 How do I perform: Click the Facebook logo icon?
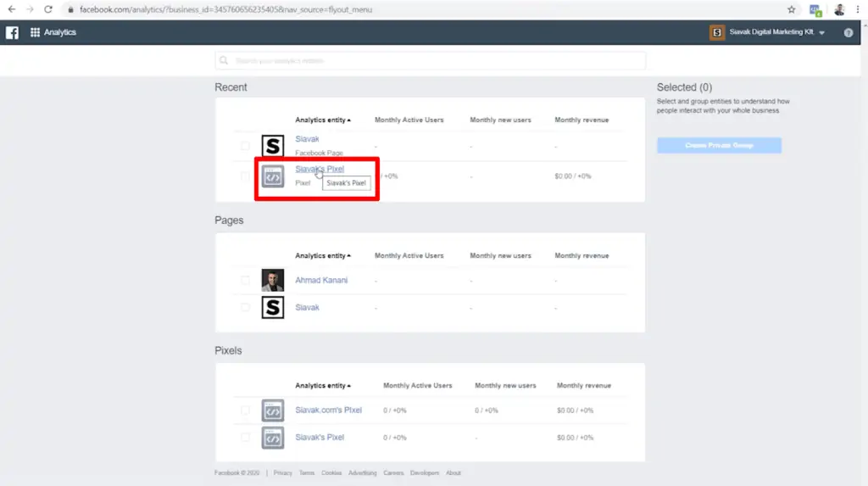click(x=12, y=32)
